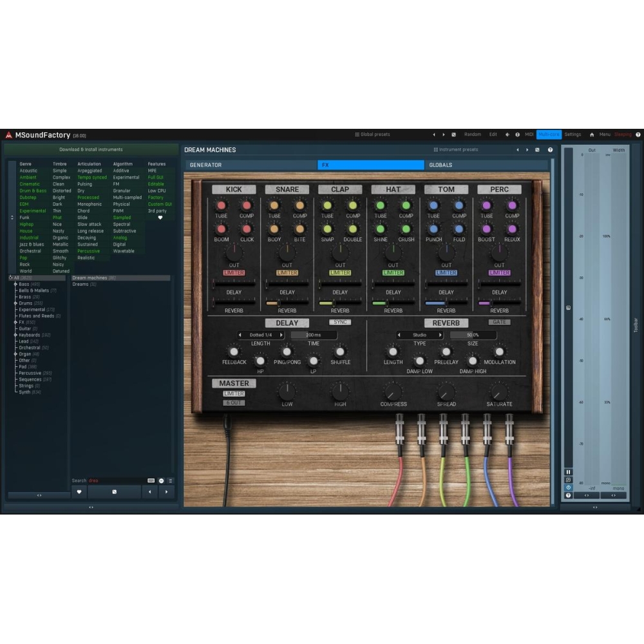The height and width of the screenshot is (644, 644).
Task: Toggle the Multi-core button
Action: (549, 135)
